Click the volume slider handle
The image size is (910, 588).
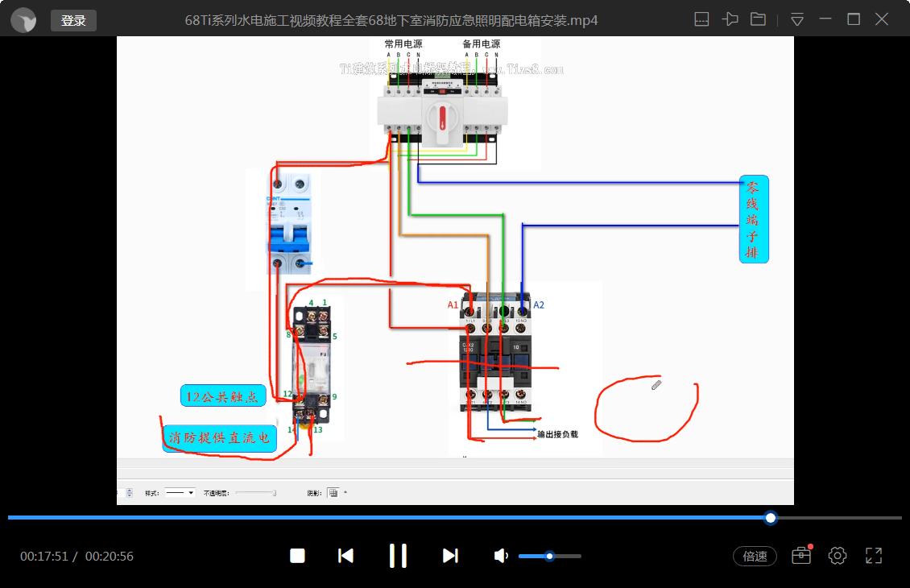click(549, 556)
